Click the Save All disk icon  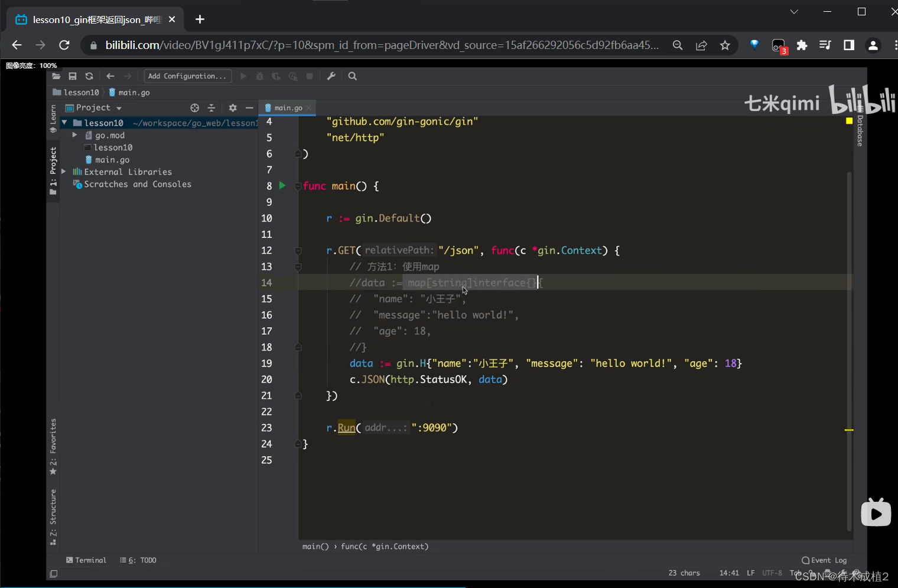click(x=73, y=76)
